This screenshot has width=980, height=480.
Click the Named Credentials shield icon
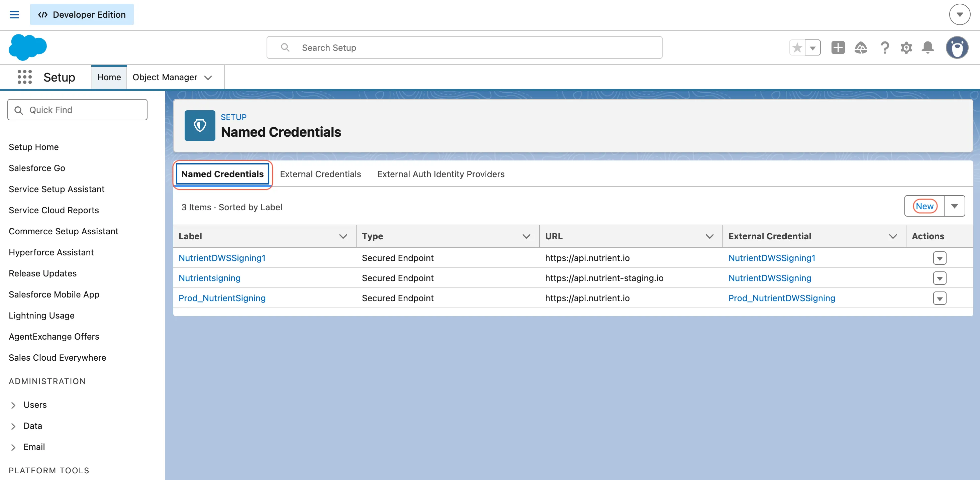point(200,125)
